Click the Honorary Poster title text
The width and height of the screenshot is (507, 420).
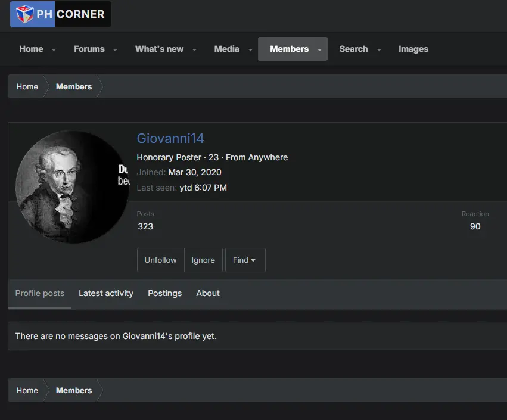click(169, 157)
